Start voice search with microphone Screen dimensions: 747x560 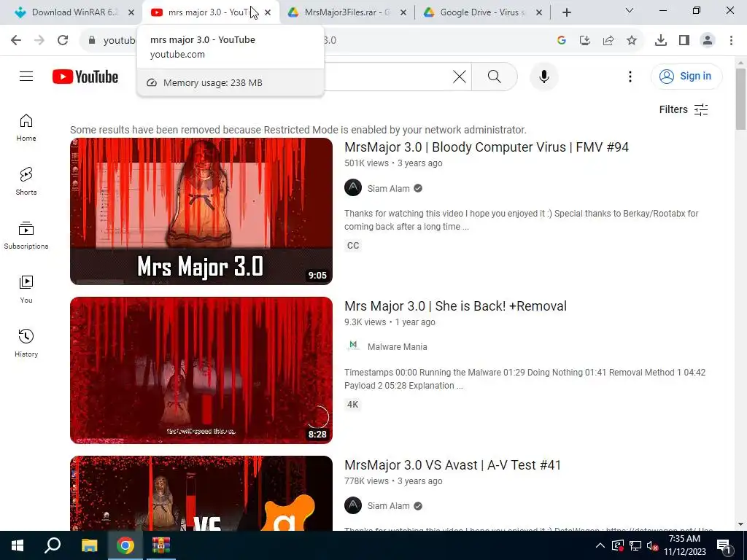point(544,76)
